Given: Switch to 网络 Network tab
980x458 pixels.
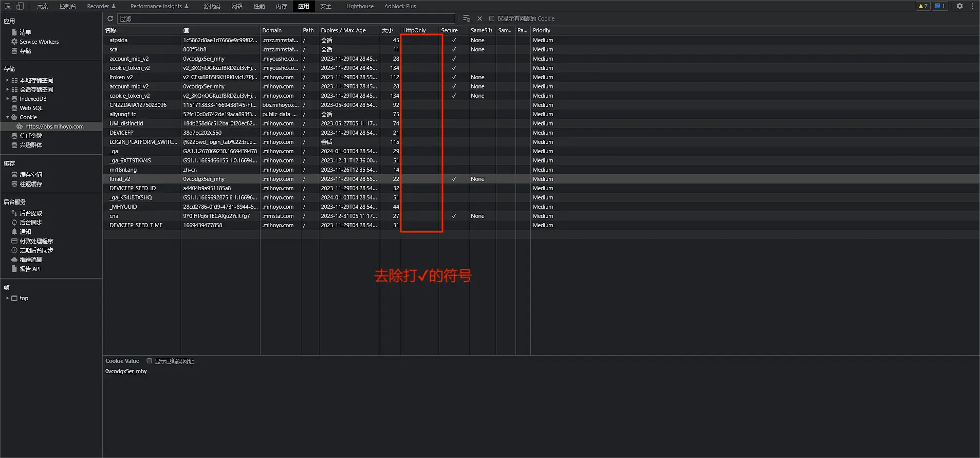Looking at the screenshot, I should 237,6.
